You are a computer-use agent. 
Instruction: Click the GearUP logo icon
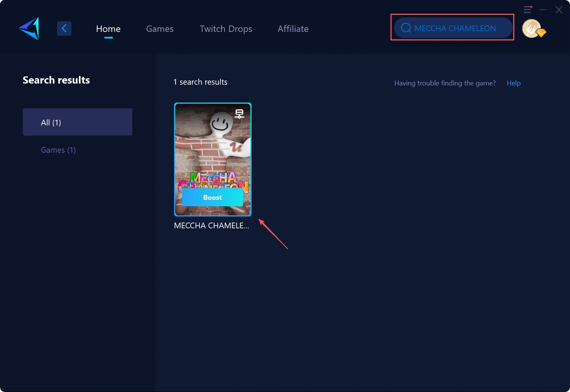pos(29,28)
